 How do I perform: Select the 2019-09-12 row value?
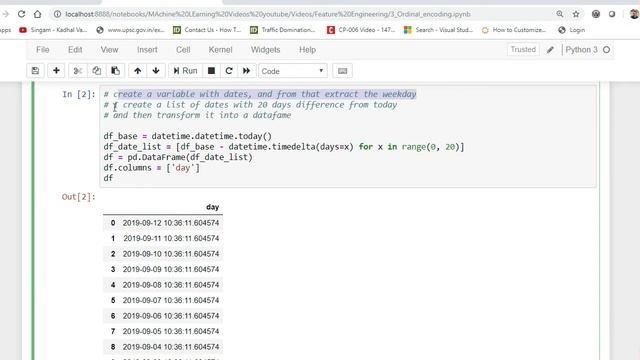coord(171,223)
